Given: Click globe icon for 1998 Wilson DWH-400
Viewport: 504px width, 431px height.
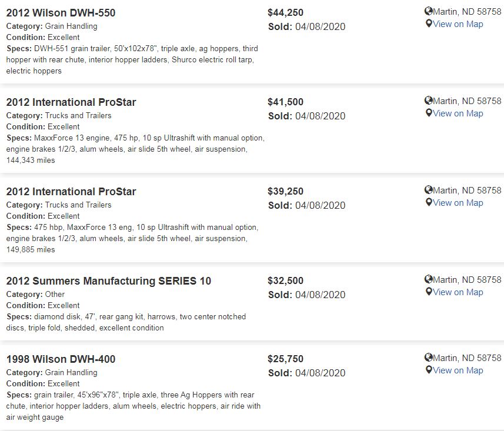Looking at the screenshot, I should (429, 358).
